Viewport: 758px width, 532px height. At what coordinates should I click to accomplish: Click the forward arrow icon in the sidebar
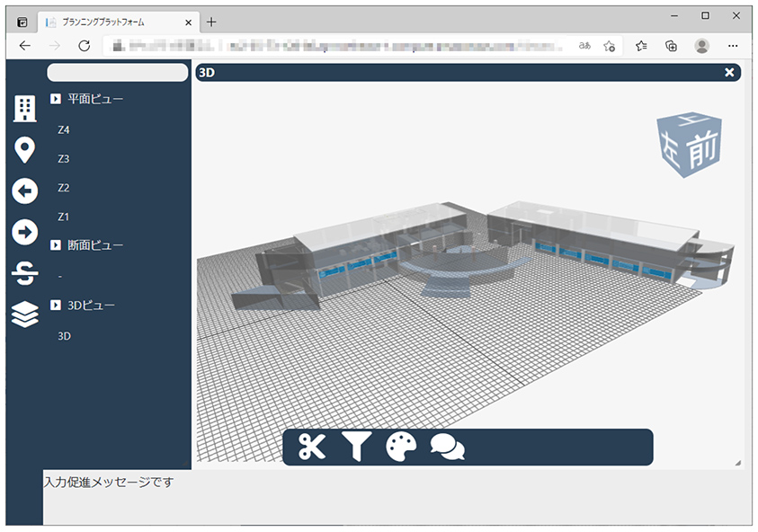point(23,228)
